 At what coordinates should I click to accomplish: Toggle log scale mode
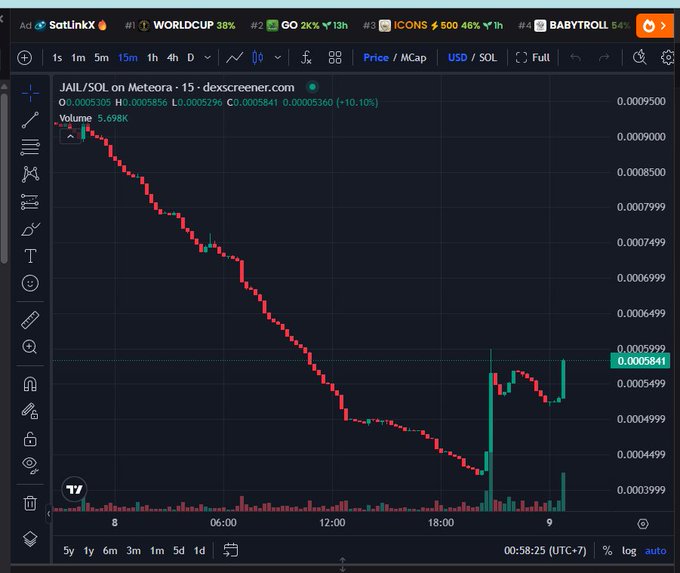click(x=629, y=551)
